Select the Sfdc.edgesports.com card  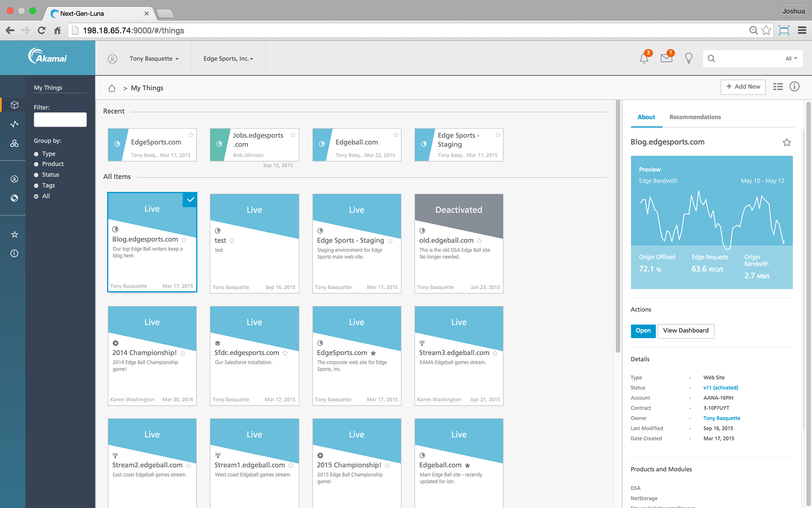coord(255,356)
